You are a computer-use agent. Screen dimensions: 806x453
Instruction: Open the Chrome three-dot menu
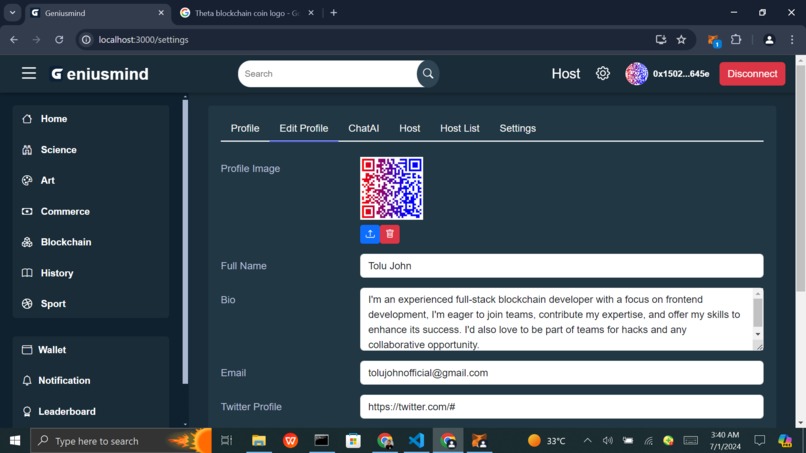(792, 40)
